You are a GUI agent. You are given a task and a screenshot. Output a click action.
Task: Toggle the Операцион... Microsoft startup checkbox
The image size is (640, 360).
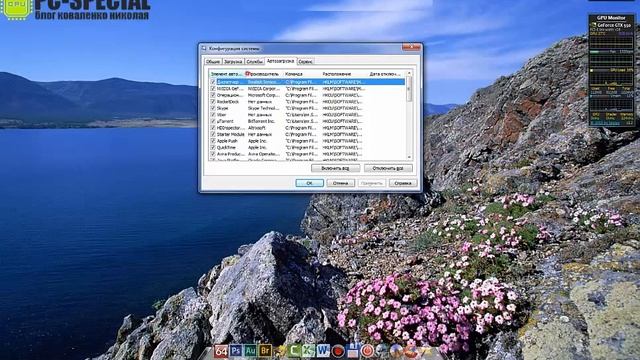tap(213, 95)
